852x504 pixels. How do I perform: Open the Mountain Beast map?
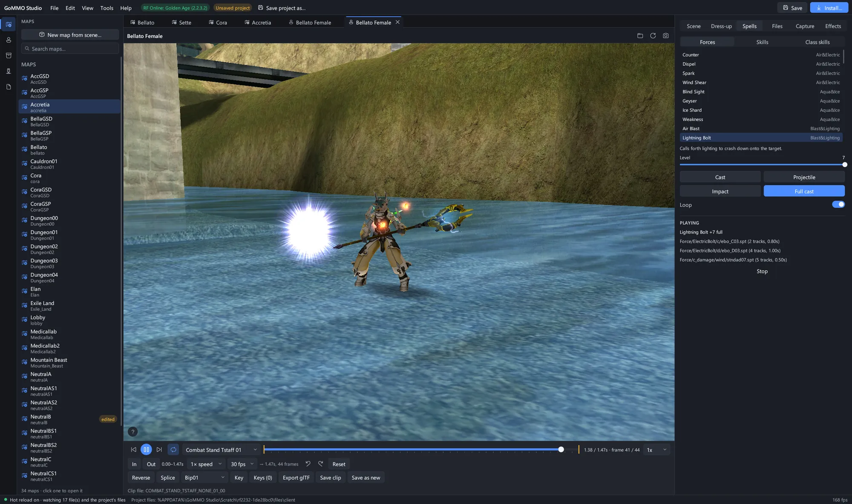[69, 363]
